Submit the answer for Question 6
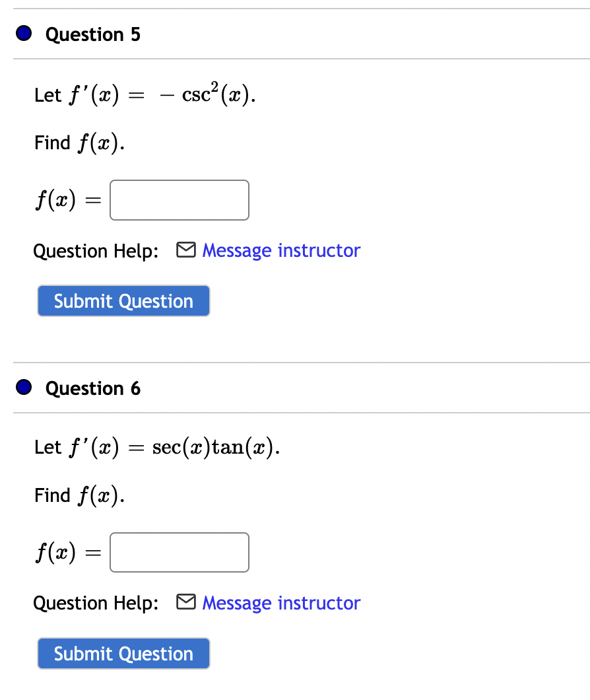 pos(123,653)
